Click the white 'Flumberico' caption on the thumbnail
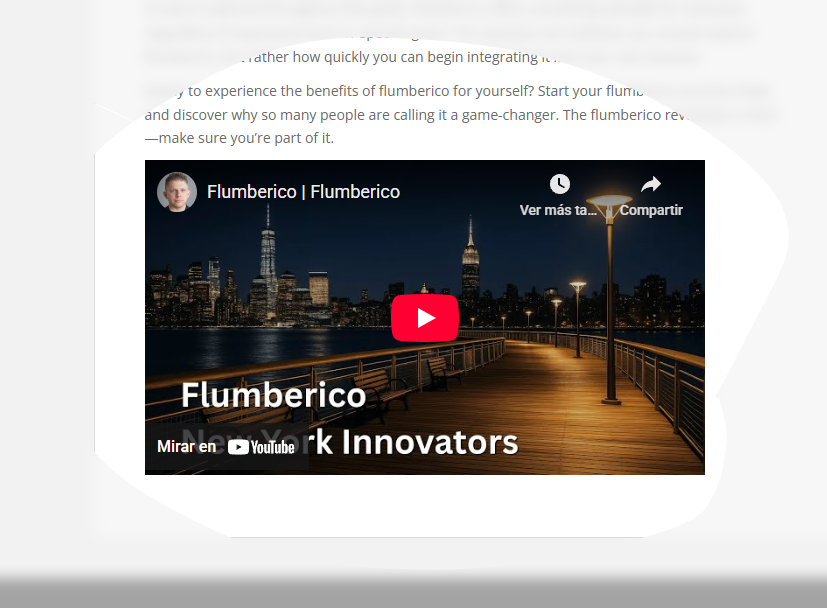 [x=273, y=395]
